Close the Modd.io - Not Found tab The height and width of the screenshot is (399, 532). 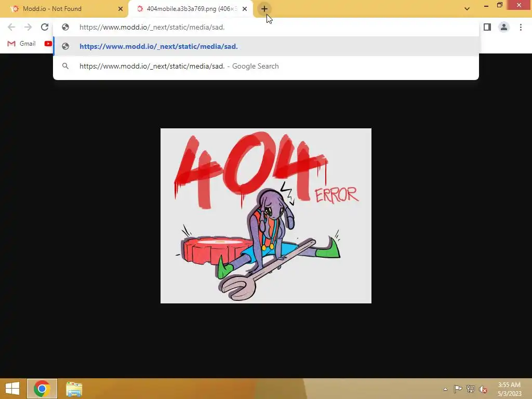(x=121, y=9)
